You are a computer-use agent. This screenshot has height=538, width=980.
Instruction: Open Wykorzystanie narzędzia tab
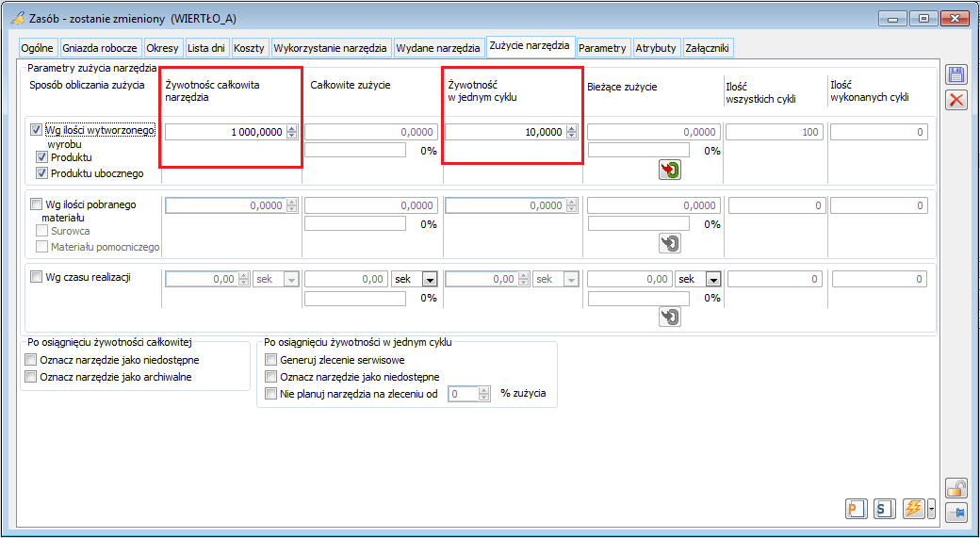tap(332, 47)
